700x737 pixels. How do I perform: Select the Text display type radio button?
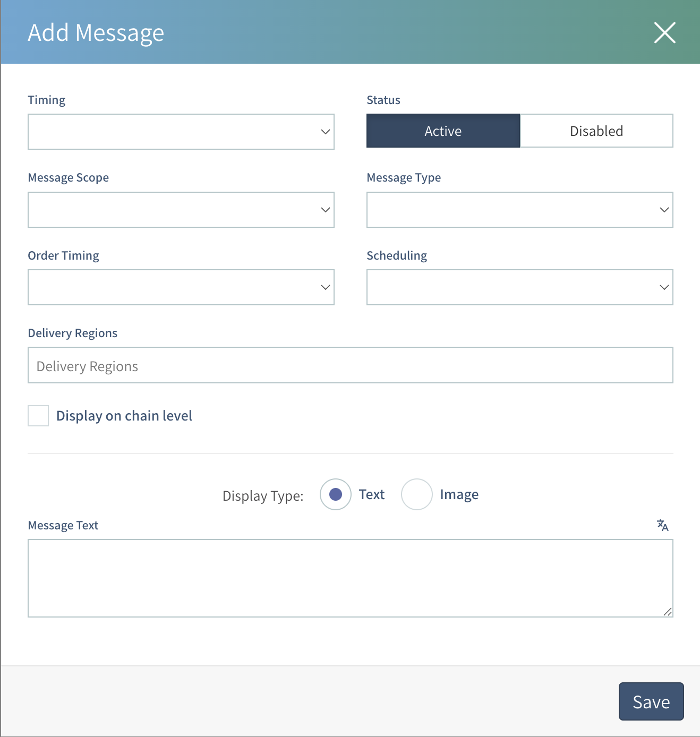point(336,494)
